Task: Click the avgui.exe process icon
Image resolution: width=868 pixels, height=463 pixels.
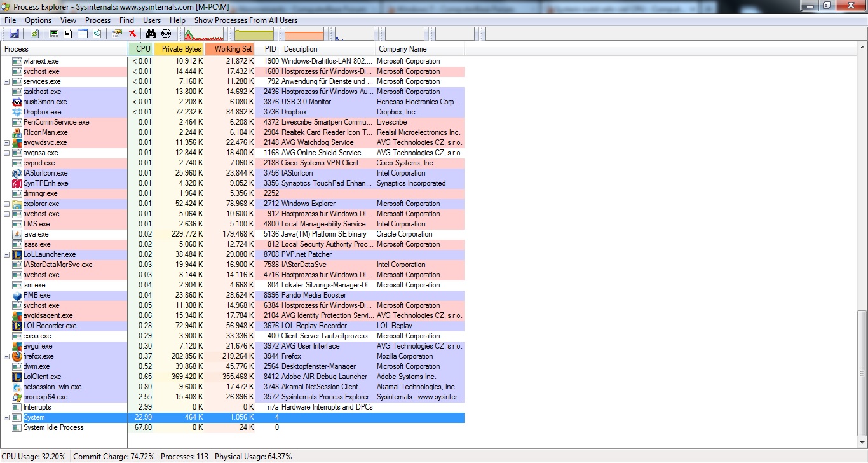Action: pos(17,346)
